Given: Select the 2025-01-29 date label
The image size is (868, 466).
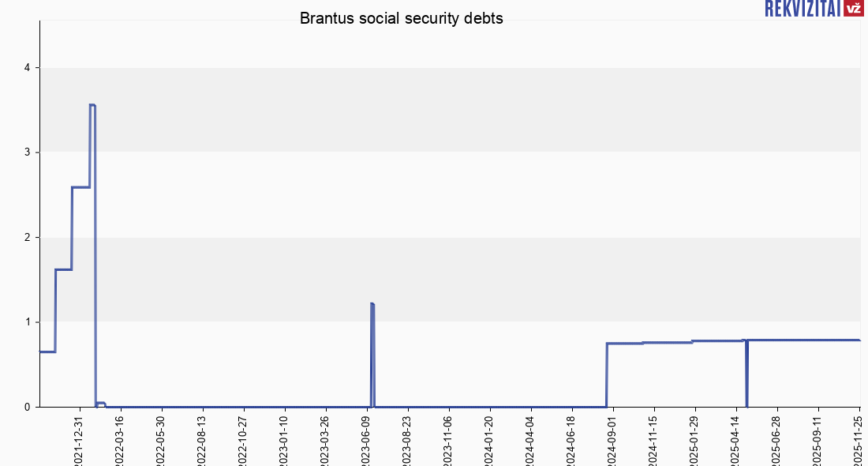Looking at the screenshot, I should [694, 439].
